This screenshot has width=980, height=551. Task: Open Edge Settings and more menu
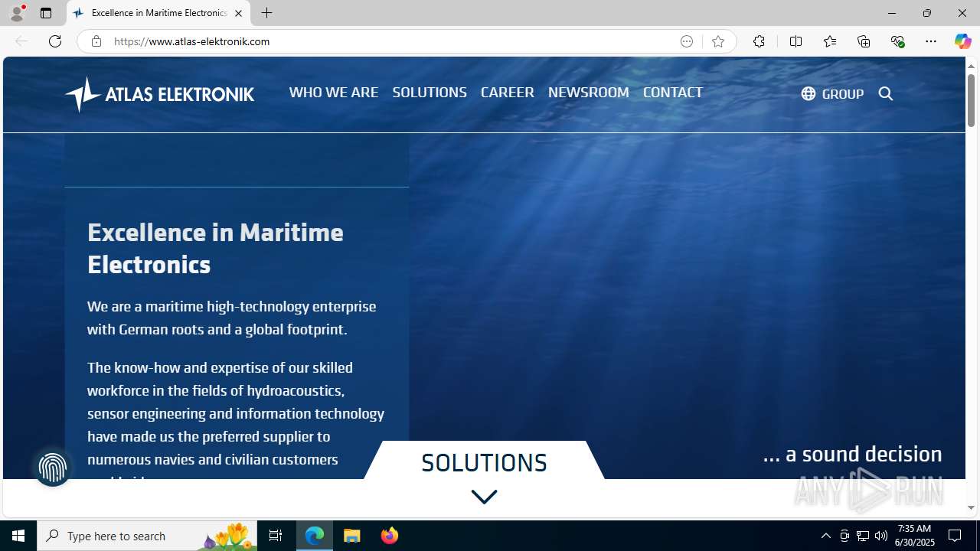931,41
